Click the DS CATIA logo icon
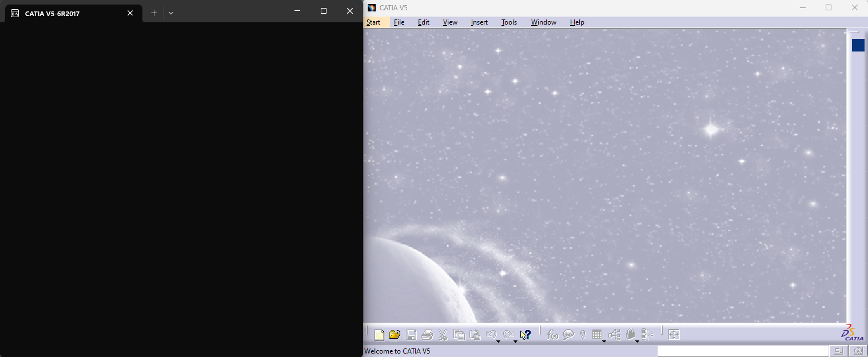 click(x=853, y=332)
